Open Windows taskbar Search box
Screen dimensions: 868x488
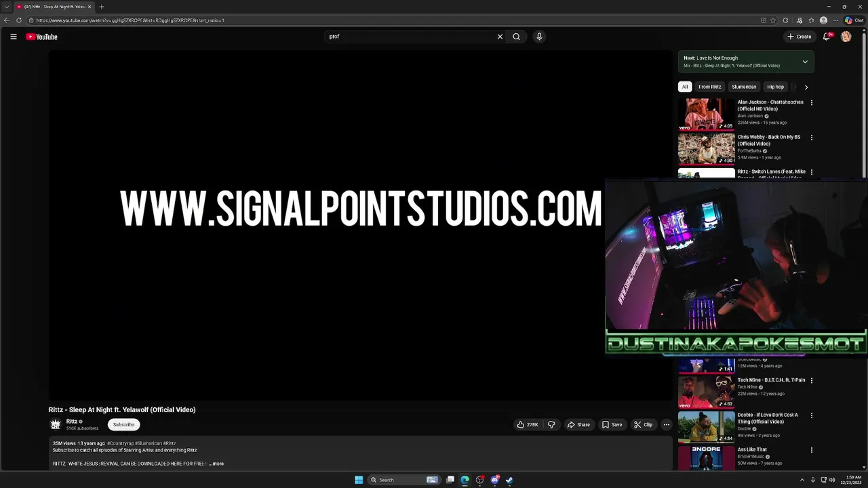pos(403,480)
